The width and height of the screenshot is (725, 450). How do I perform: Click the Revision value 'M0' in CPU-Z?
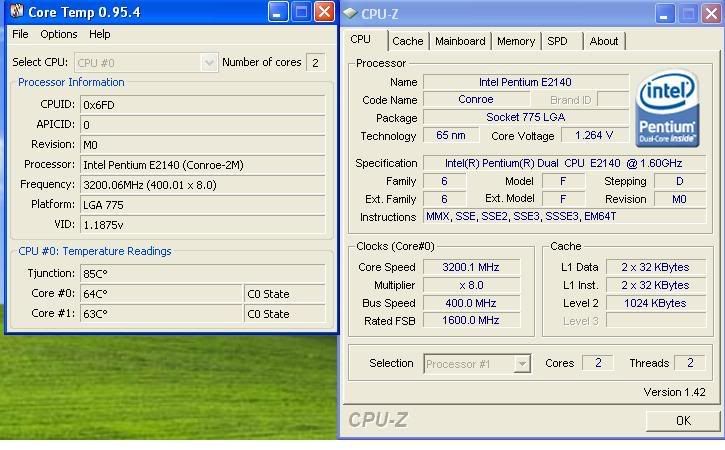[x=680, y=199]
